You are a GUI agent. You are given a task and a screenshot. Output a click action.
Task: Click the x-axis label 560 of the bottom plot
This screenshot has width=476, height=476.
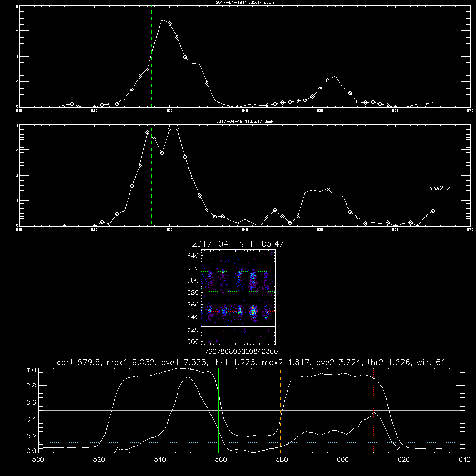[221, 460]
